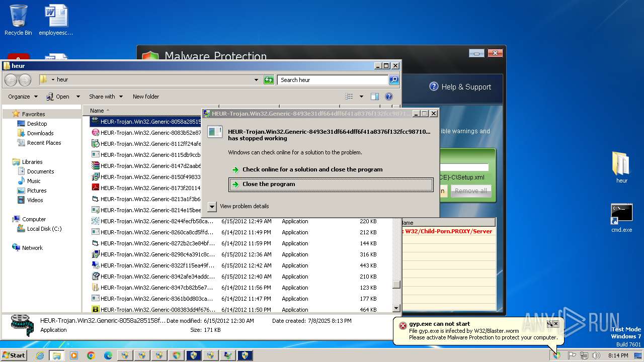Choose Close the program
This screenshot has width=644, height=362.
331,184
